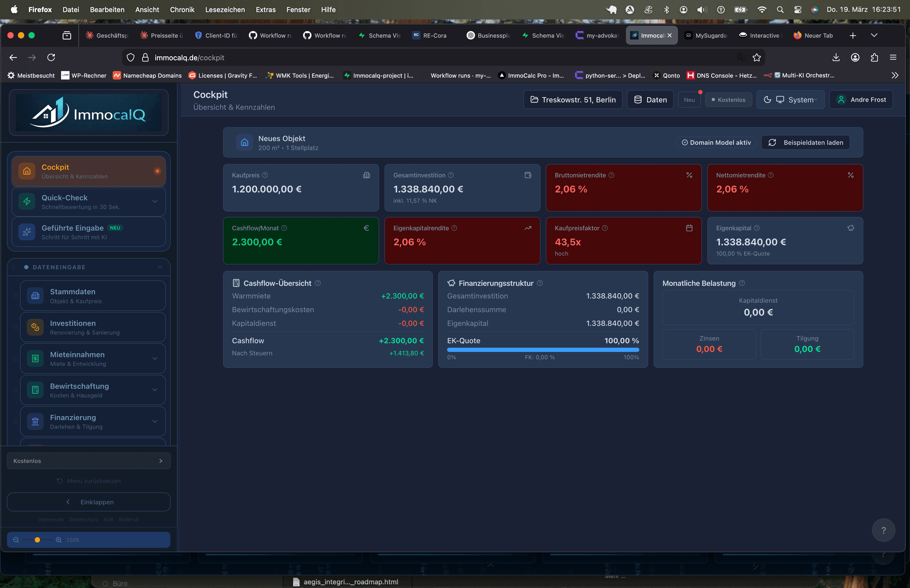Click the ImmocalQ logo
The image size is (910, 588).
[x=88, y=113]
